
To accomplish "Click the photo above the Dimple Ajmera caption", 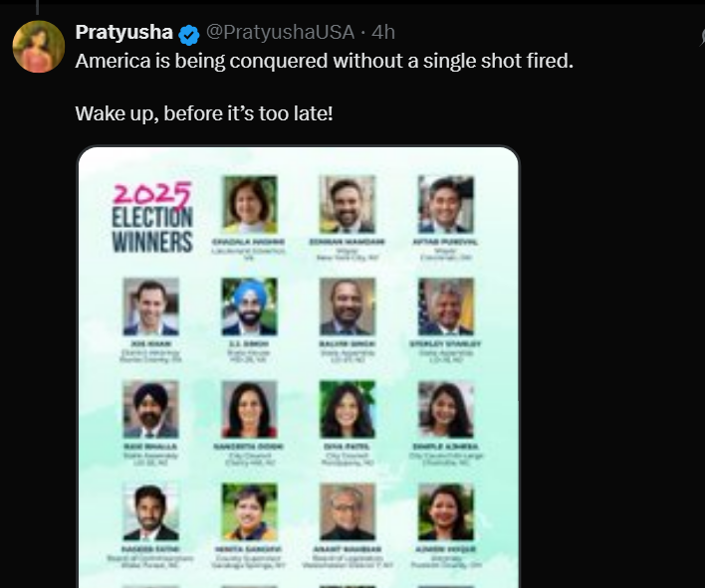I will click(445, 410).
